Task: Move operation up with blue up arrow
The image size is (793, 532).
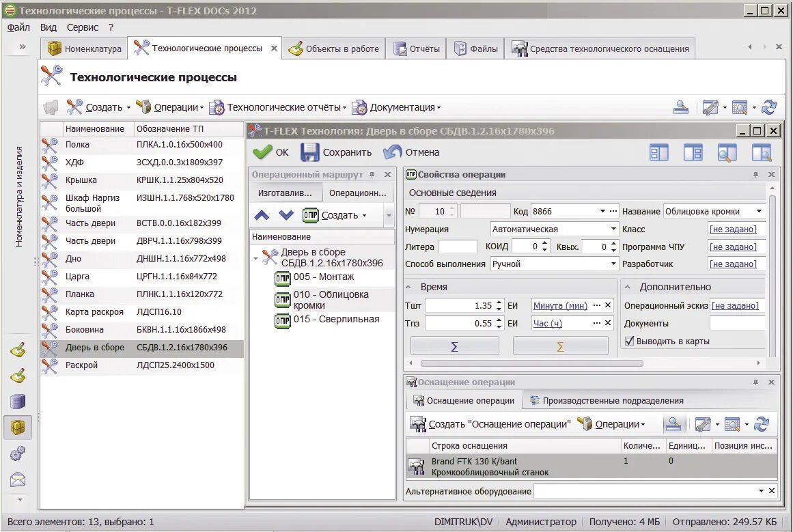Action: (262, 215)
